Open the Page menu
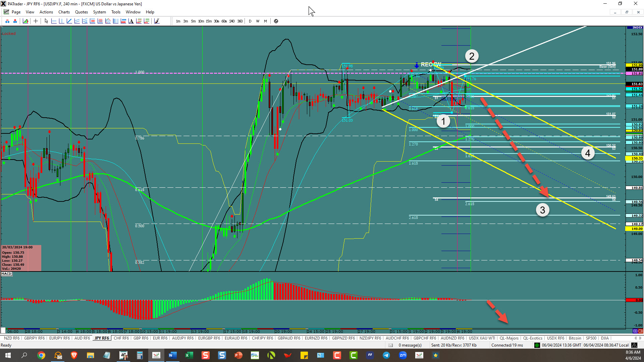Image resolution: width=644 pixels, height=362 pixels. pyautogui.click(x=16, y=12)
